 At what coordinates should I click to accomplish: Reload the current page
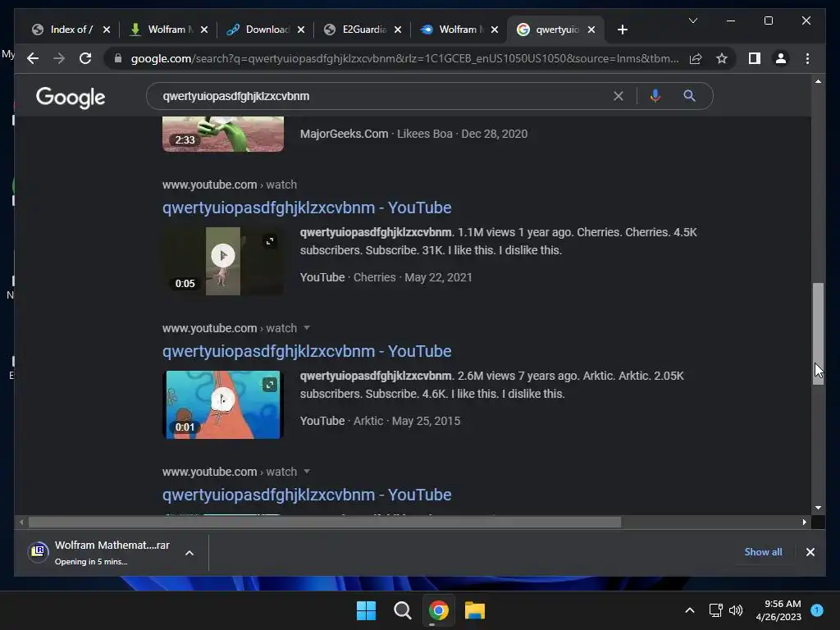click(85, 58)
